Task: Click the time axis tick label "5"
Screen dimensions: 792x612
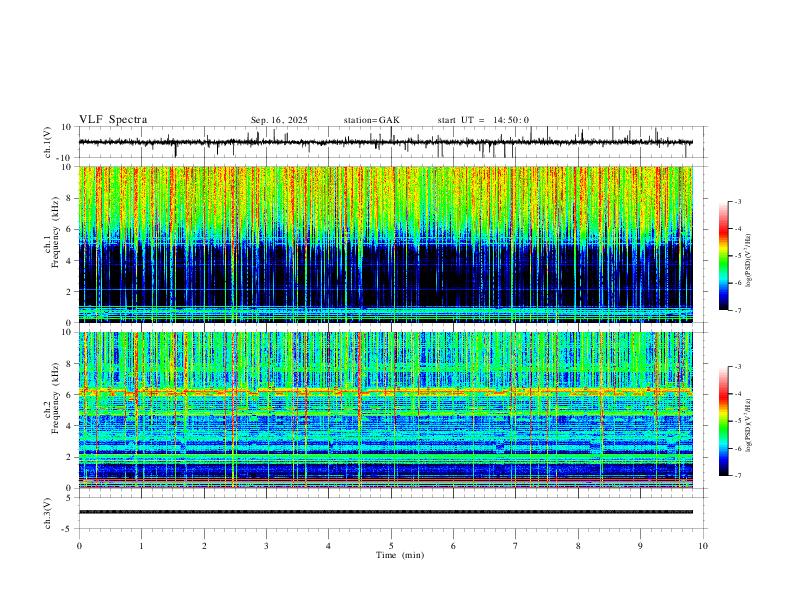Action: click(391, 546)
